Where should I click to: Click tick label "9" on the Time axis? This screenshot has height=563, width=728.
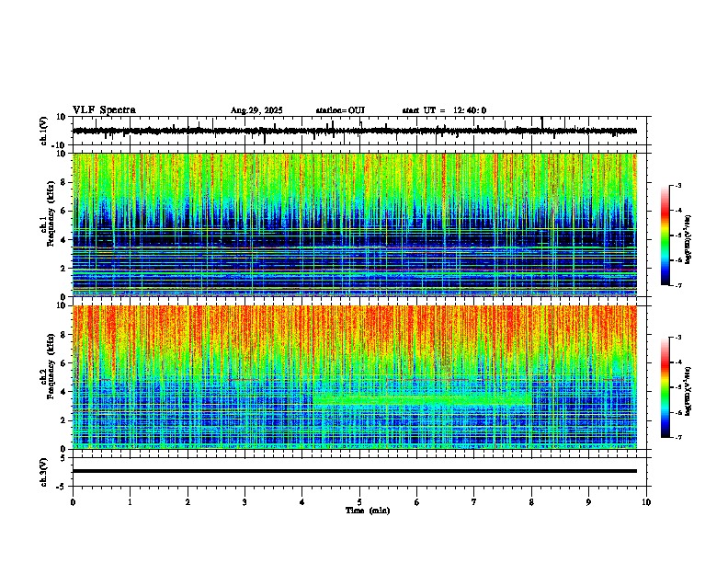coord(588,502)
